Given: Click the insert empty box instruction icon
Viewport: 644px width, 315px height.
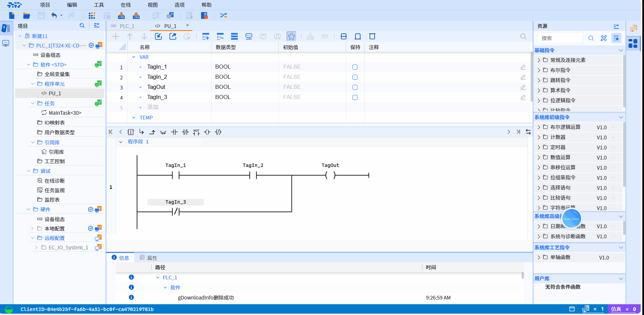Looking at the screenshot, I should (x=130, y=132).
